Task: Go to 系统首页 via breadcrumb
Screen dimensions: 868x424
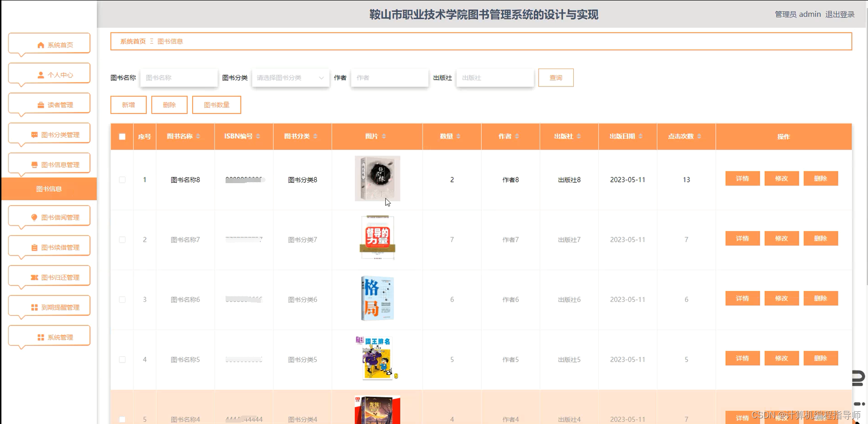Action: click(x=133, y=41)
